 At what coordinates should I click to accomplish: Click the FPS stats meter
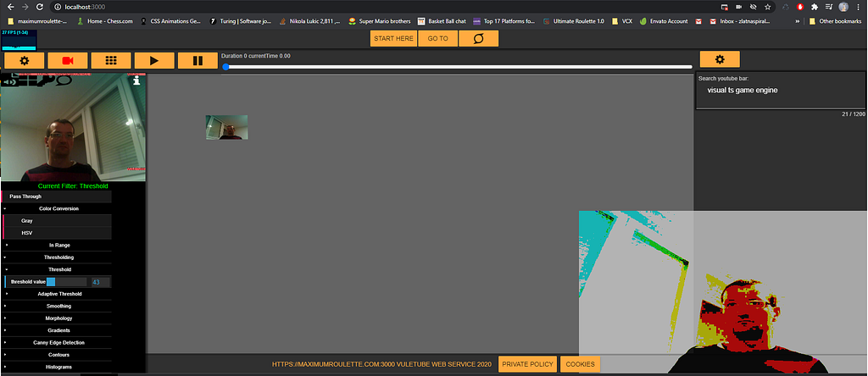19,40
